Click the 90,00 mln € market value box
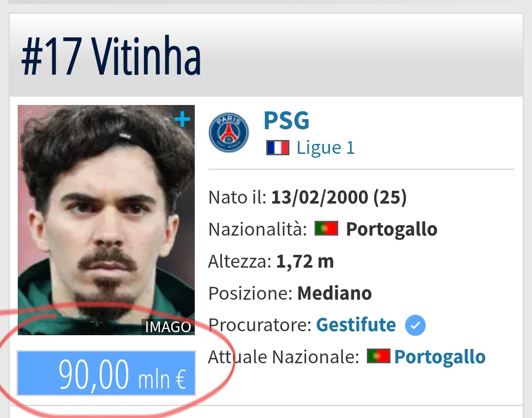 pyautogui.click(x=106, y=373)
